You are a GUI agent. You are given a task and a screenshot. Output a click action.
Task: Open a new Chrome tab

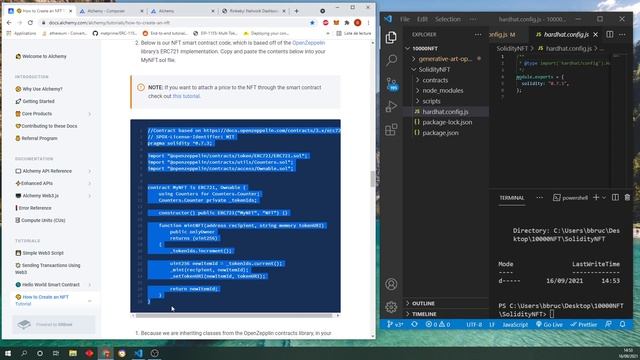(296, 11)
